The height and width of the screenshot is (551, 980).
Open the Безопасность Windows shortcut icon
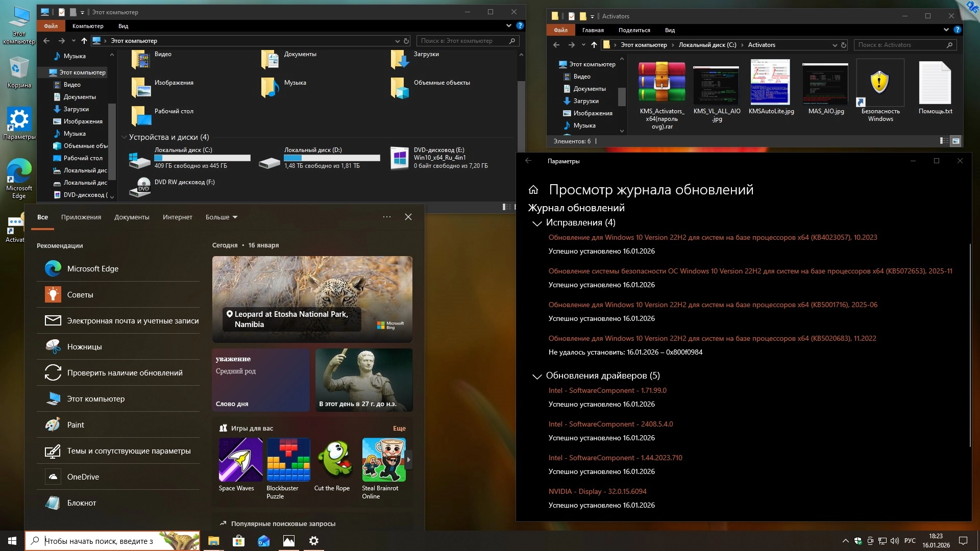(880, 83)
